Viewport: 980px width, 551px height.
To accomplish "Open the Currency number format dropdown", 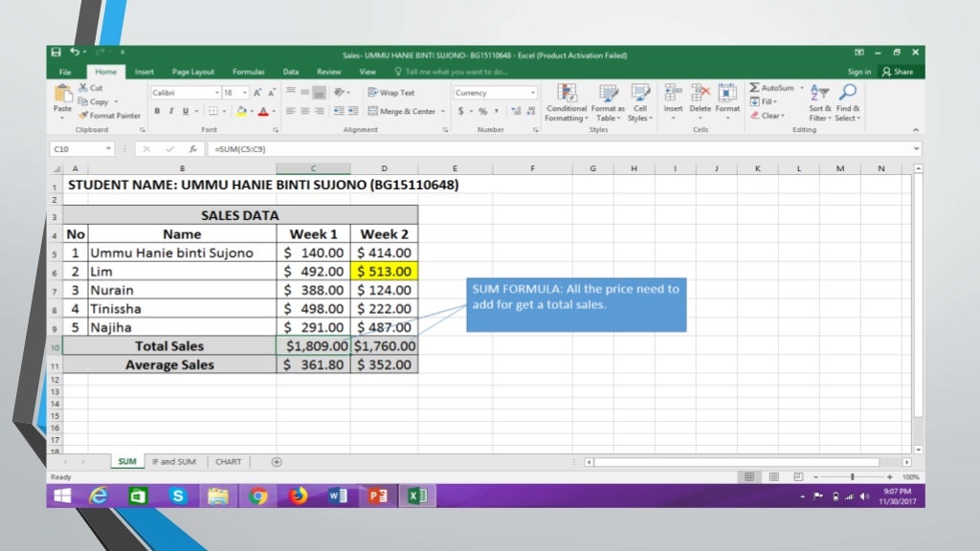I will tap(533, 93).
